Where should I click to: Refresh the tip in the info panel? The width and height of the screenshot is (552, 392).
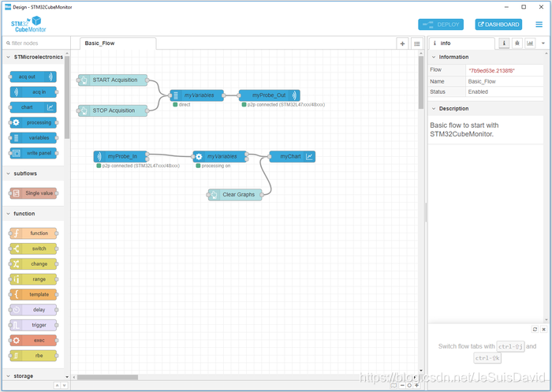pyautogui.click(x=535, y=329)
